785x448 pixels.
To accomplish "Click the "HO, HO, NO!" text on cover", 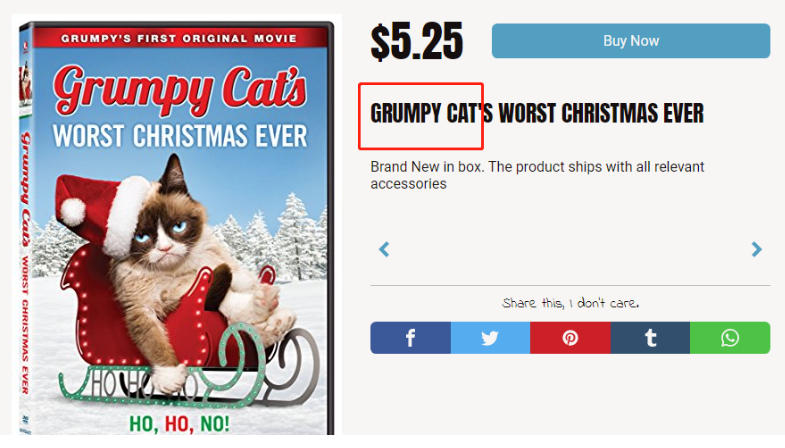I will (x=179, y=423).
